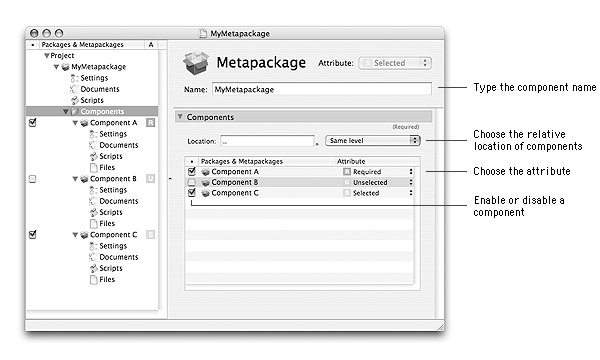Uncheck the Component A checkbox in the sidebar

pos(33,123)
